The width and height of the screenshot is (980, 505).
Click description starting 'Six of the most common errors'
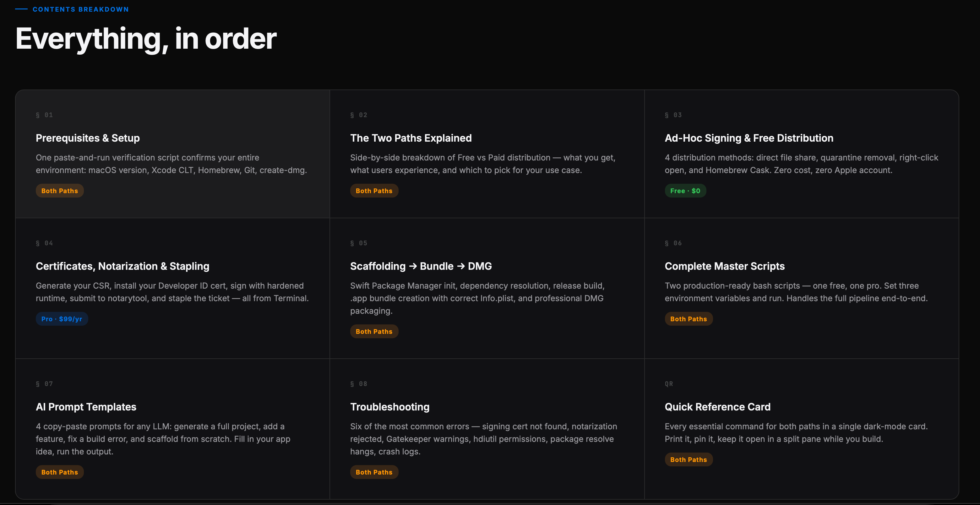point(483,439)
